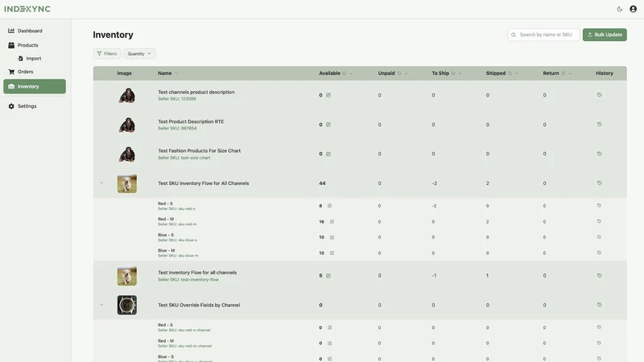644x362 pixels.
Task: View history for Test Fashion Products For Size Chart
Action: [x=599, y=154]
